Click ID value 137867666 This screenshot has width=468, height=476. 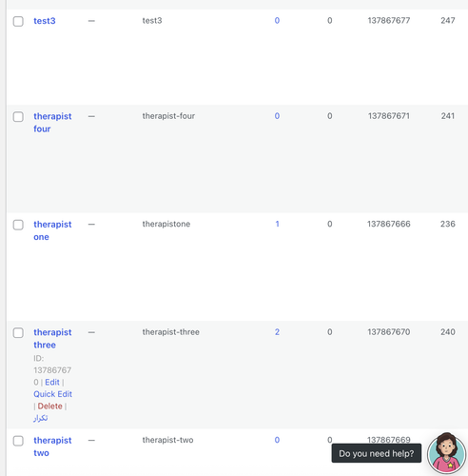coord(389,224)
